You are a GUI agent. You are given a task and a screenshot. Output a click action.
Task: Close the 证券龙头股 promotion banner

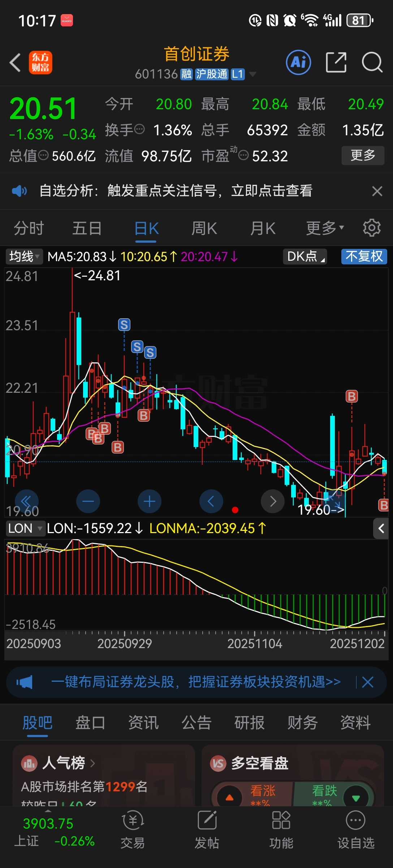pyautogui.click(x=368, y=682)
